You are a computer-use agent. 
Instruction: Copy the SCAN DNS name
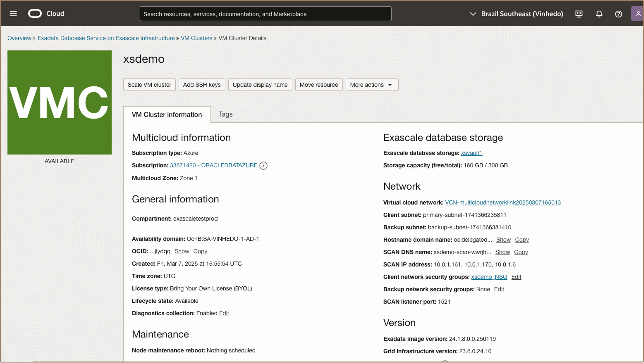pos(521,252)
